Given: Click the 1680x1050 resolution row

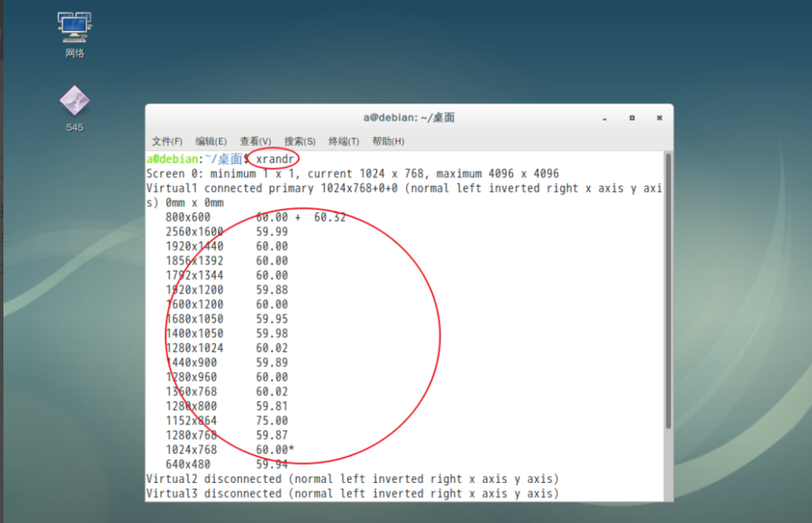Looking at the screenshot, I should coord(227,318).
